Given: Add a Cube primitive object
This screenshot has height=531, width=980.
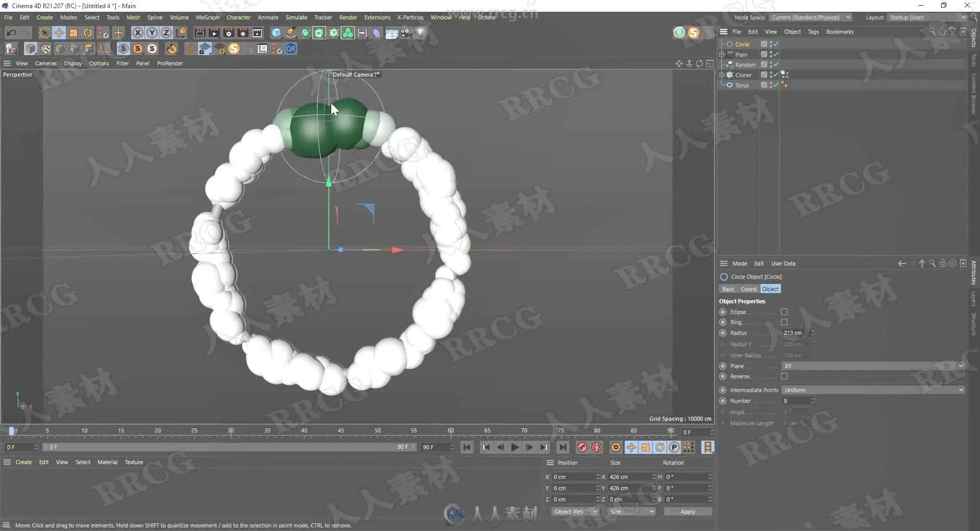Looking at the screenshot, I should (277, 33).
